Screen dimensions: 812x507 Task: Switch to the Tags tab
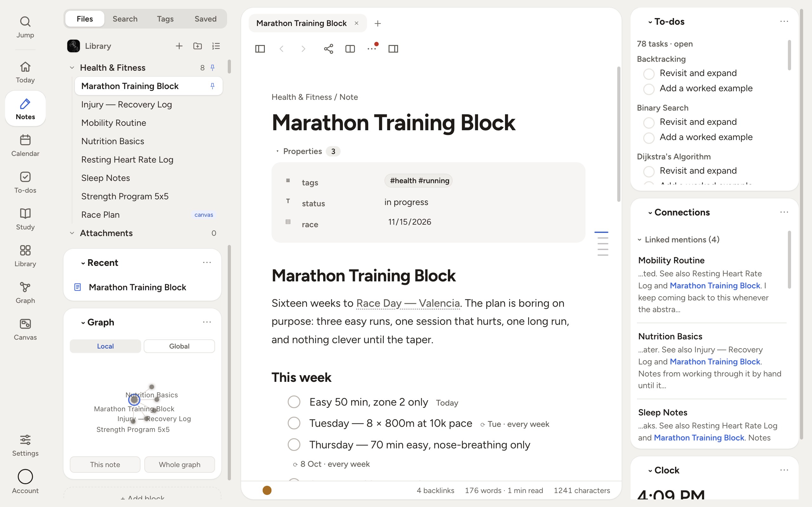tap(165, 19)
